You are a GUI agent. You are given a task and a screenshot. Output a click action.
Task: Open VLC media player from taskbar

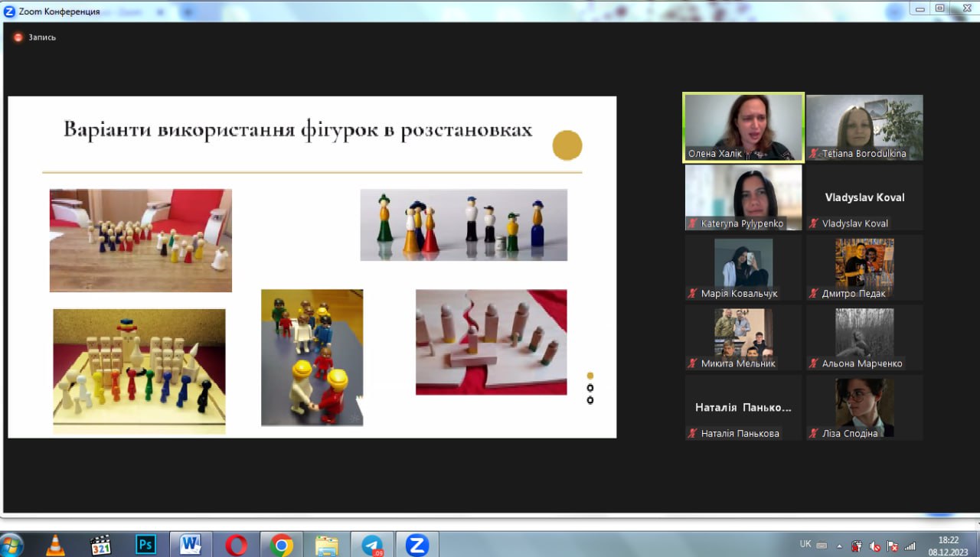tap(55, 545)
